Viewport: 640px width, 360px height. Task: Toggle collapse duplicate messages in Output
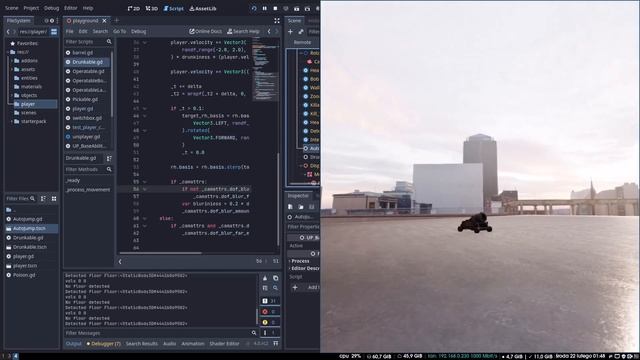pyautogui.click(x=265, y=288)
